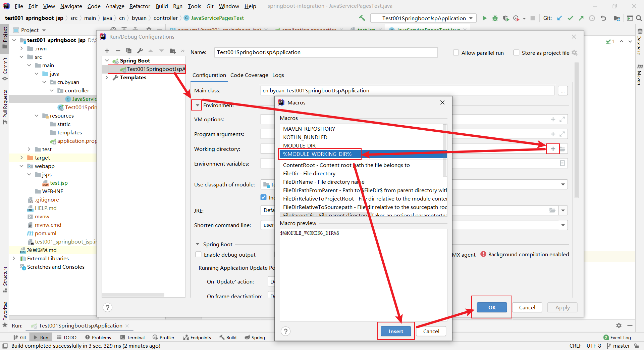Click the Main class input field
This screenshot has height=350, width=644.
click(407, 91)
